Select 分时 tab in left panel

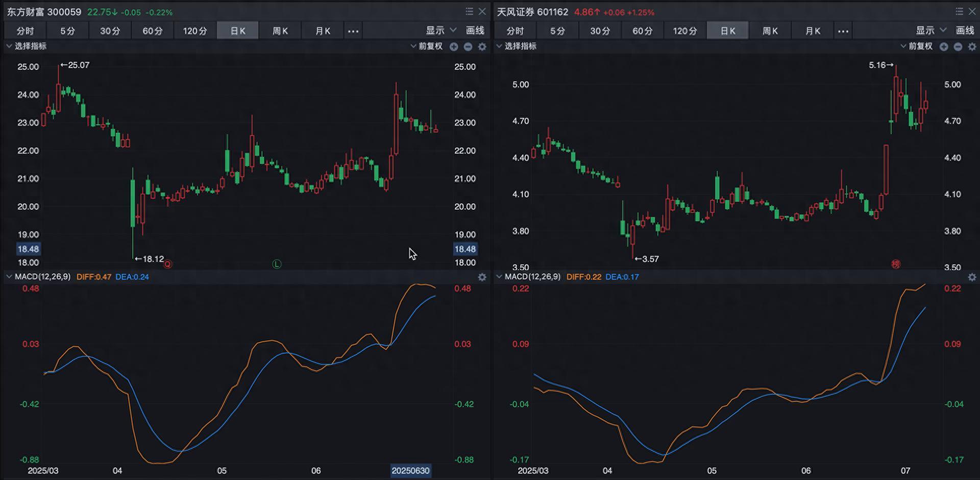pyautogui.click(x=25, y=31)
